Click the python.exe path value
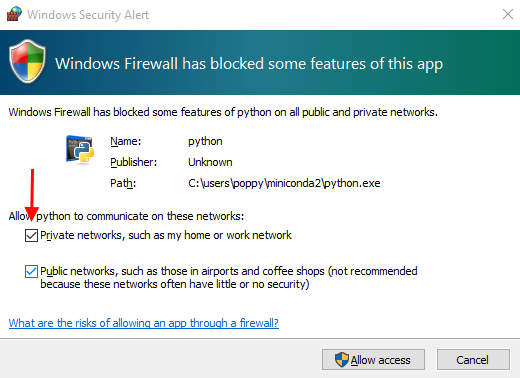The height and width of the screenshot is (378, 520). click(x=284, y=183)
